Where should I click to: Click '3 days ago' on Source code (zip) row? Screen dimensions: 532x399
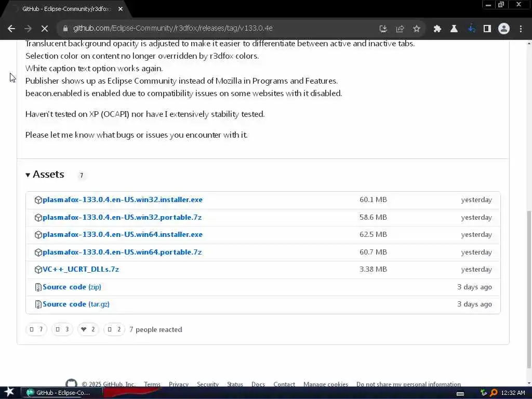tap(474, 287)
